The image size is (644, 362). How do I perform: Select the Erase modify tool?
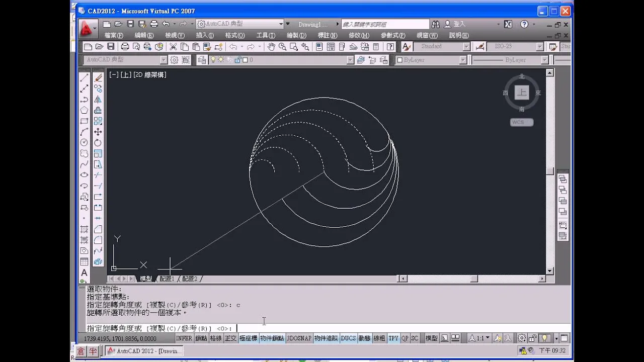point(98,77)
